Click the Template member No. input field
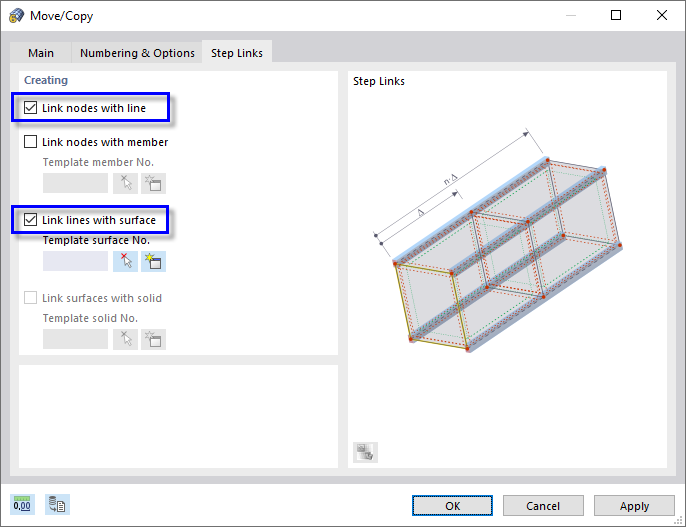 [x=75, y=183]
